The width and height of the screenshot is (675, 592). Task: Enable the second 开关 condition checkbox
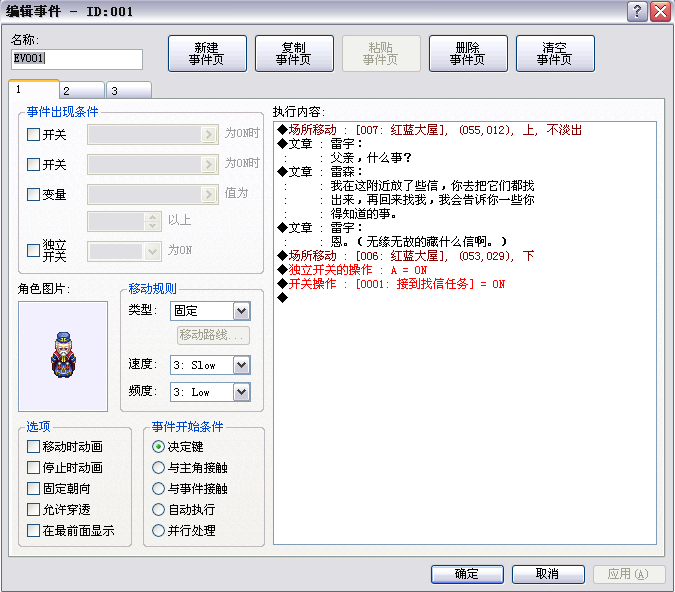pyautogui.click(x=33, y=164)
